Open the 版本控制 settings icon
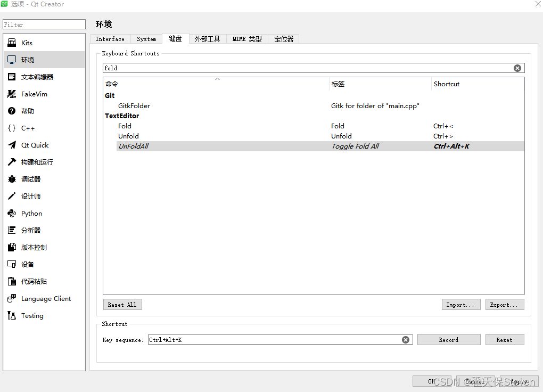The width and height of the screenshot is (543, 392). click(x=12, y=247)
